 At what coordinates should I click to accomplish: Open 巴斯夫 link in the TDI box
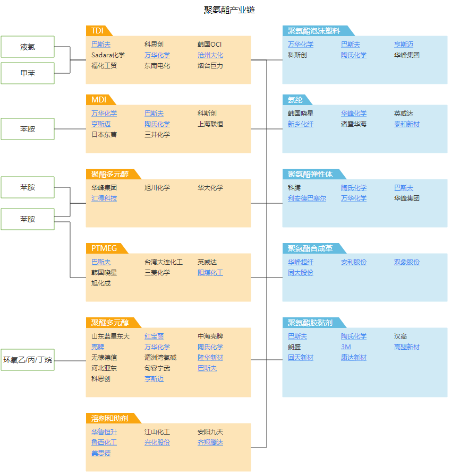click(x=101, y=45)
